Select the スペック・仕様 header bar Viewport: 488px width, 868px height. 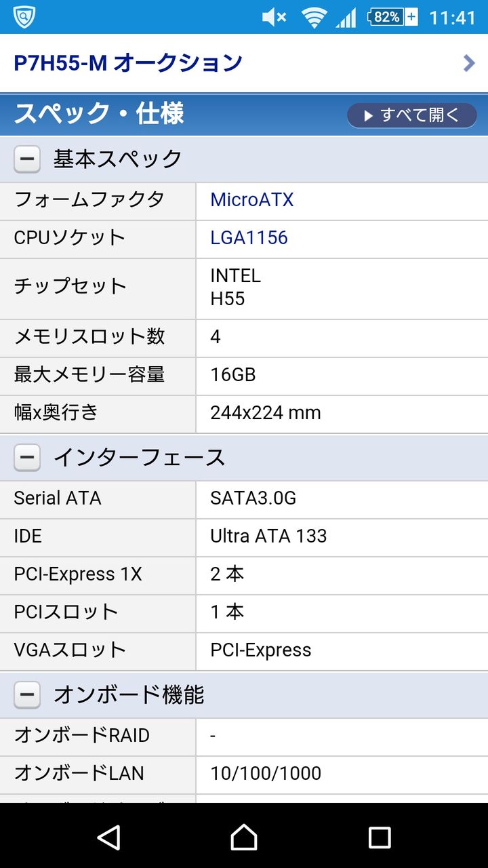point(244,114)
